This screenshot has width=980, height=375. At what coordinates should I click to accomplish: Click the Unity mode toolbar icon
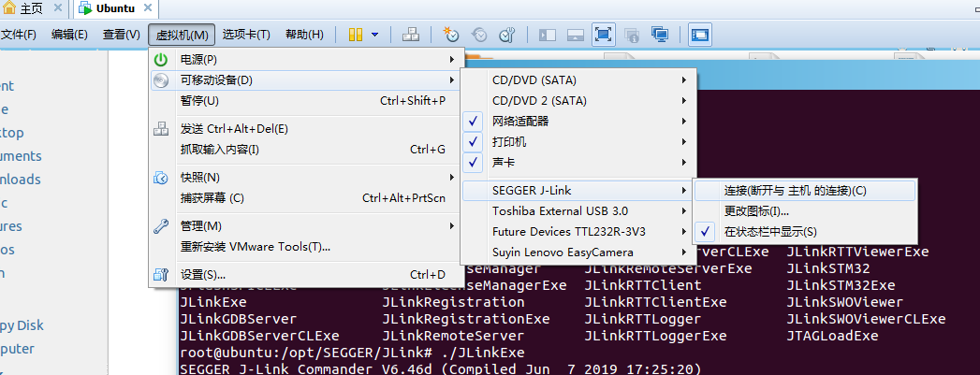pos(632,35)
